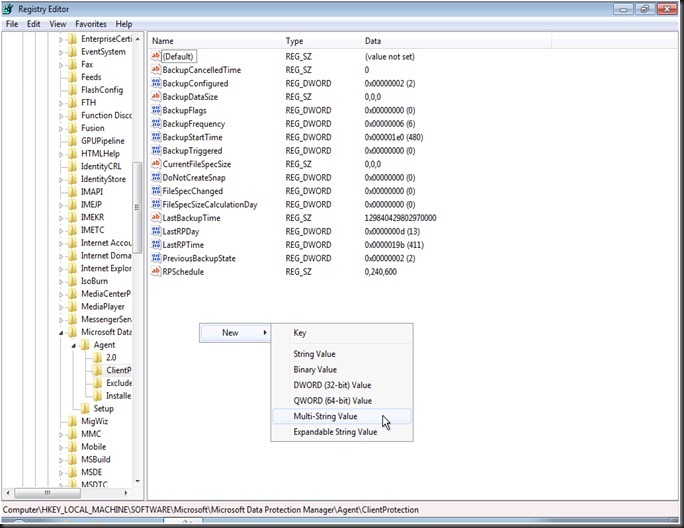Click the folder icon for MediaPlayer key
The height and width of the screenshot is (528, 684).
[72, 307]
